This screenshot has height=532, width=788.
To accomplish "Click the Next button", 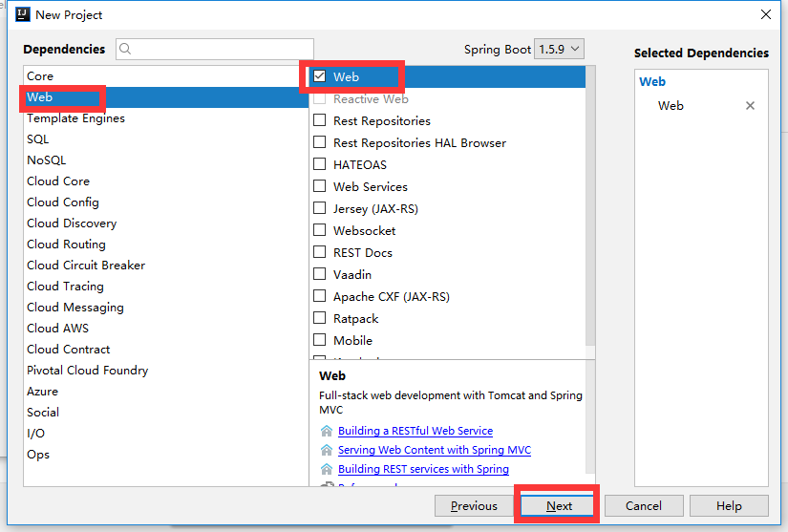I will (x=558, y=506).
